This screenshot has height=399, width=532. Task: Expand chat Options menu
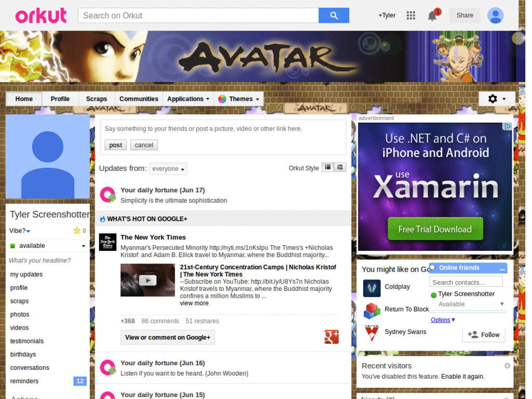tap(443, 320)
